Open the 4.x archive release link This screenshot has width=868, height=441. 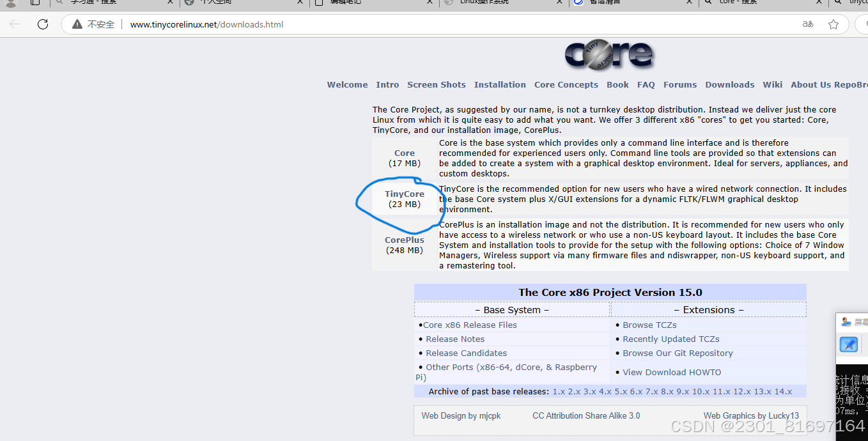click(605, 391)
